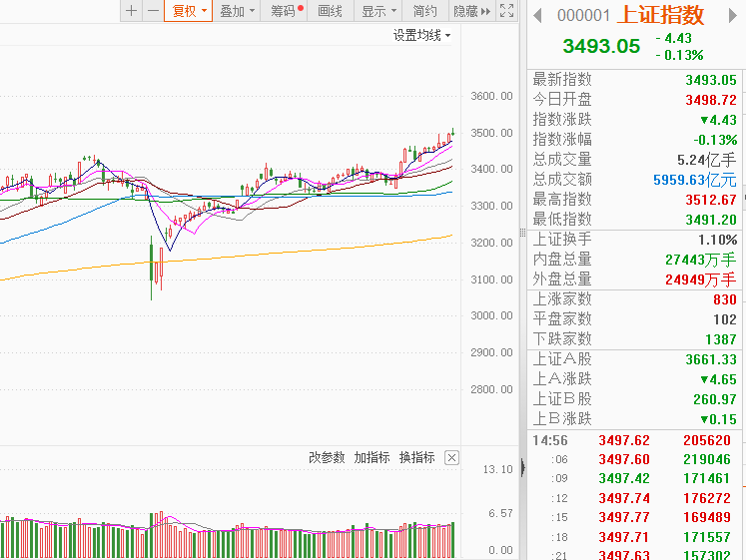This screenshot has width=746, height=560.
Task: Click 加指标 to add an indicator
Action: pos(372,458)
